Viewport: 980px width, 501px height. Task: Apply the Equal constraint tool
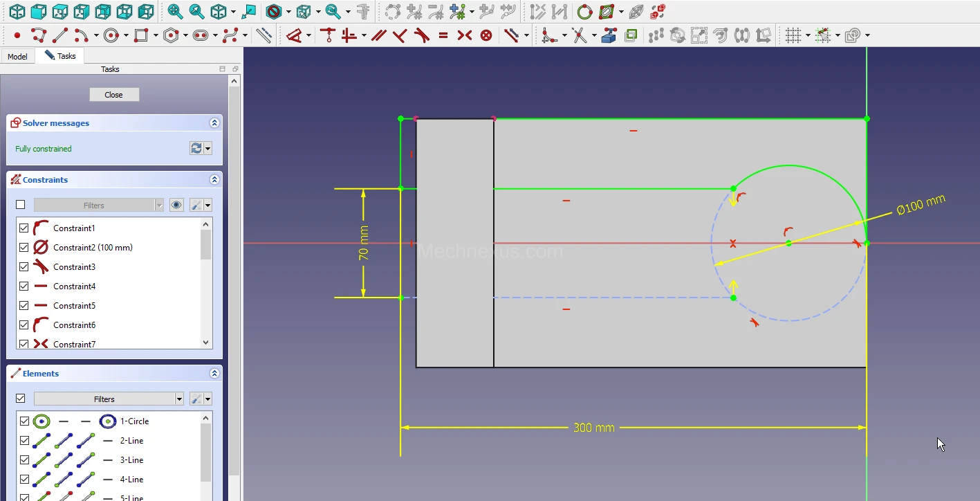click(443, 35)
